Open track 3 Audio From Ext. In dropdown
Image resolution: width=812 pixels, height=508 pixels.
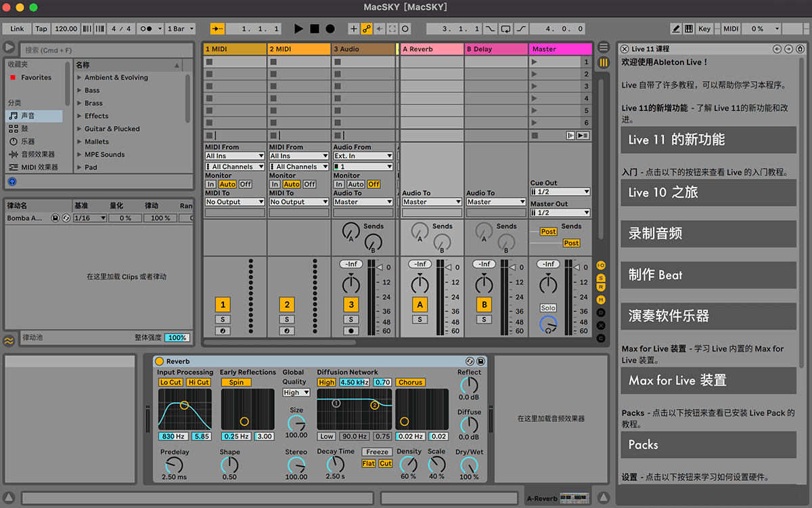363,156
